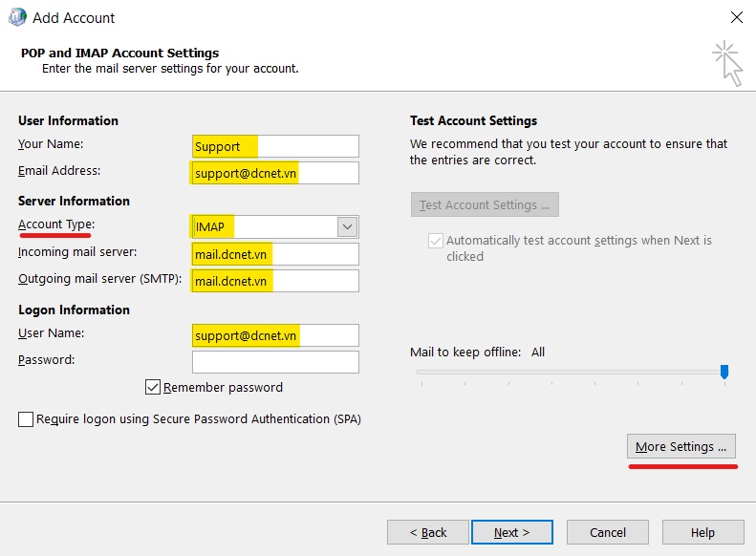Click the cursor wizard icon at top right

[x=727, y=63]
